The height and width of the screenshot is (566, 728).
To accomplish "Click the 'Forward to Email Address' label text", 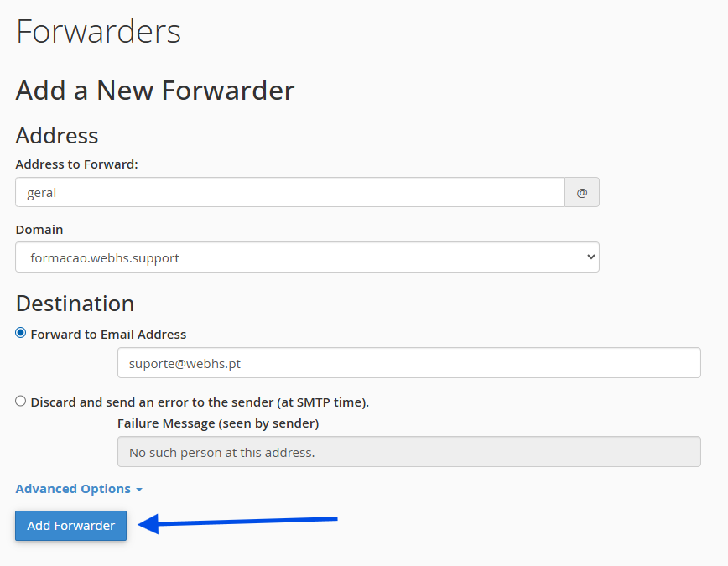I will [x=108, y=334].
